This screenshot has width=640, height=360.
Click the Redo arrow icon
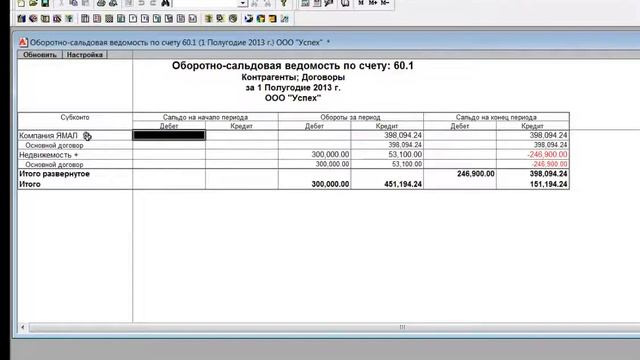(153, 3)
